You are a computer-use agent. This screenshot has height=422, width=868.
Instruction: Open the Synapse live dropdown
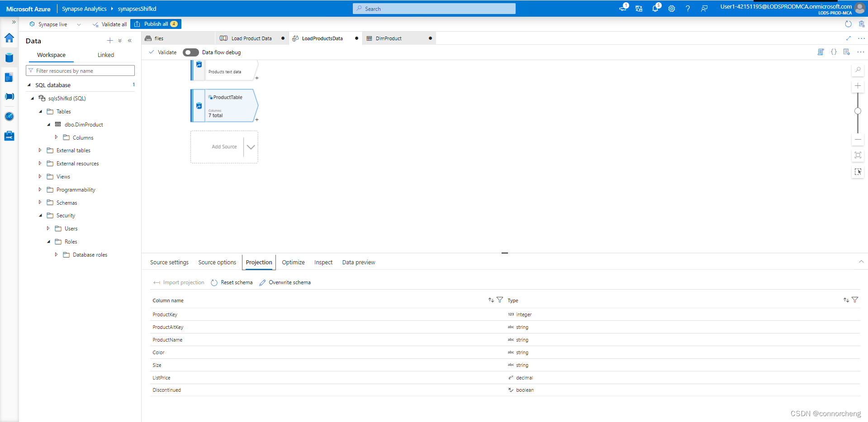coord(79,24)
